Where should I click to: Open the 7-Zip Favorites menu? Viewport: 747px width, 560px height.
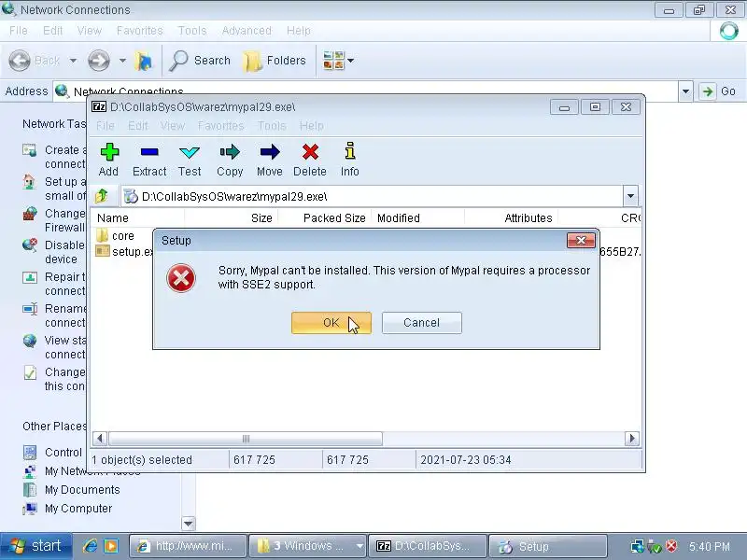[220, 126]
